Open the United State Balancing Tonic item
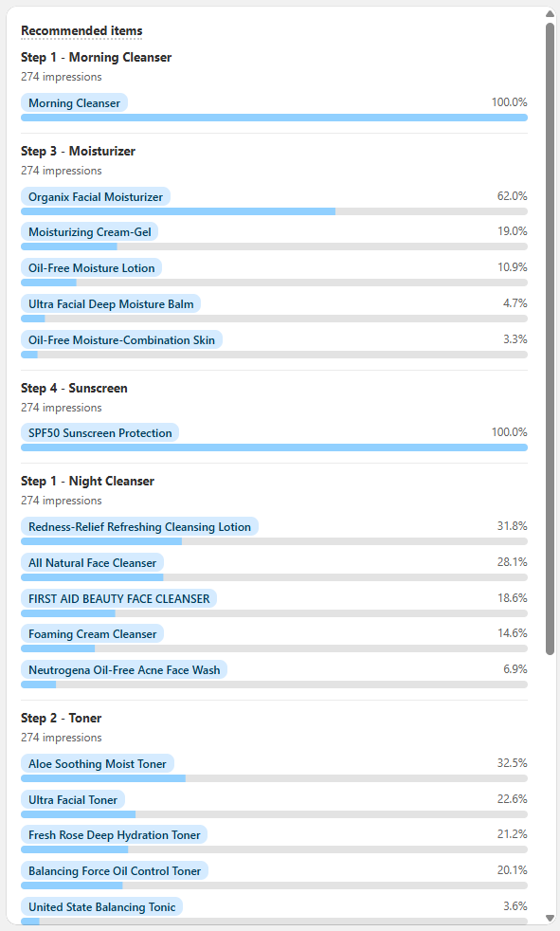This screenshot has height=931, width=560. [x=101, y=906]
